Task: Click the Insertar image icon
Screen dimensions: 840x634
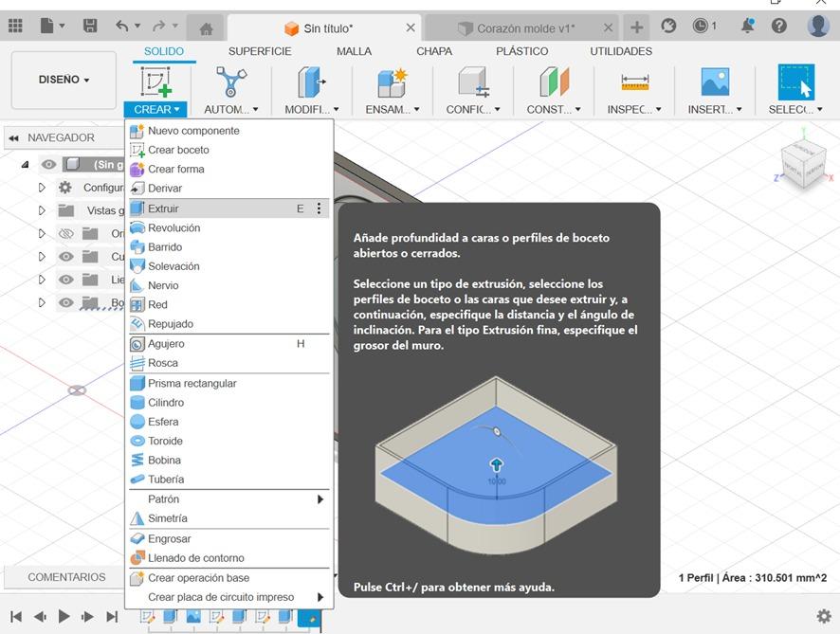Action: pyautogui.click(x=715, y=83)
